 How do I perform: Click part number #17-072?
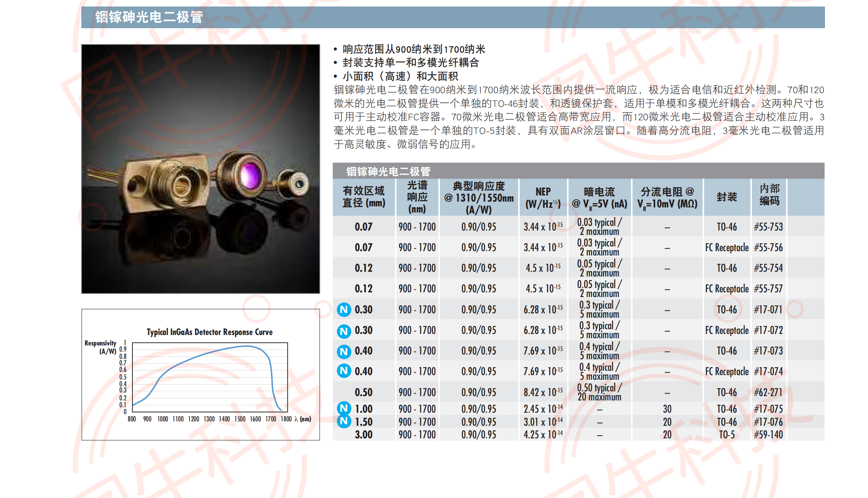(x=768, y=330)
